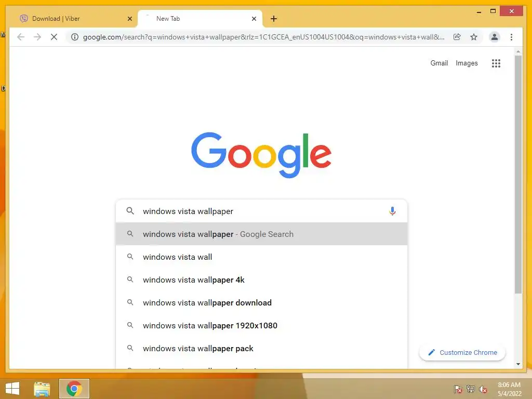Close the New Tab tab
The width and height of the screenshot is (532, 399).
tap(254, 19)
